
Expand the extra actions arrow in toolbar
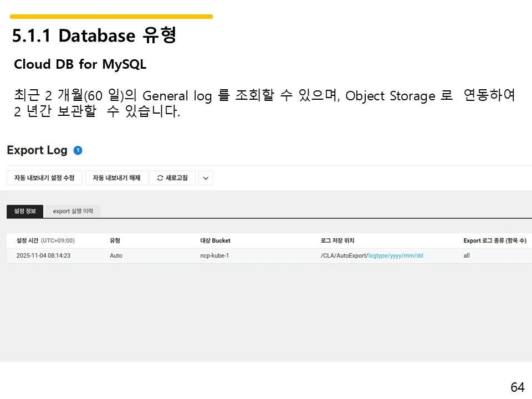[206, 178]
